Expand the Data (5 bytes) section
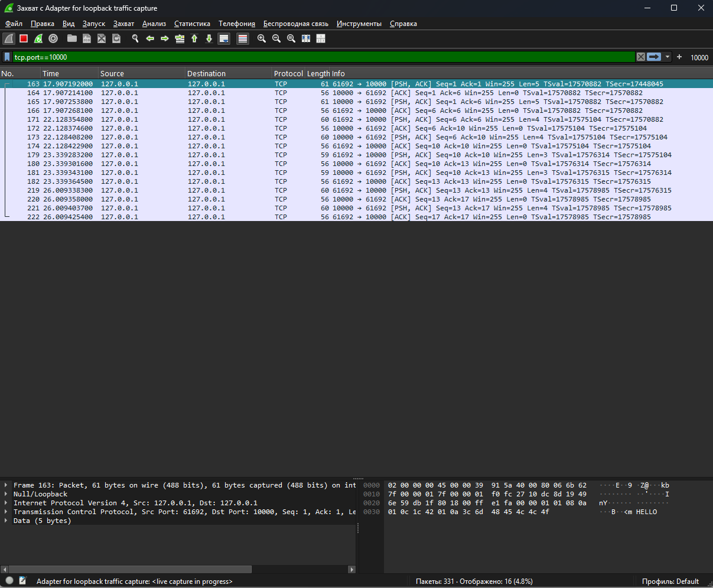713x588 pixels. click(x=6, y=521)
